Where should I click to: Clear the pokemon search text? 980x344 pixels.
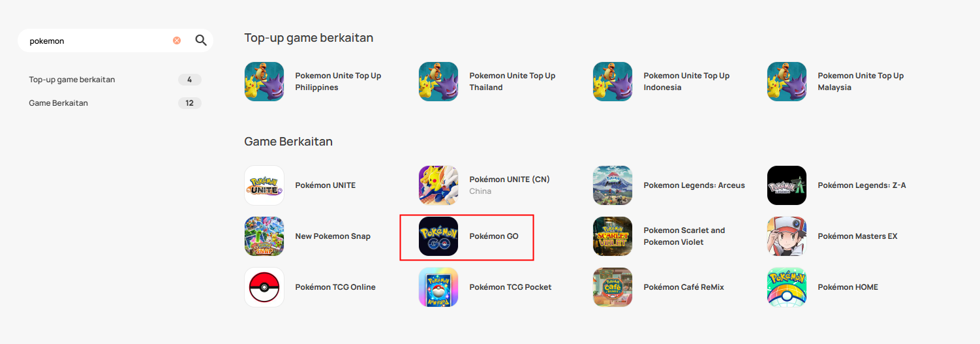pyautogui.click(x=177, y=40)
